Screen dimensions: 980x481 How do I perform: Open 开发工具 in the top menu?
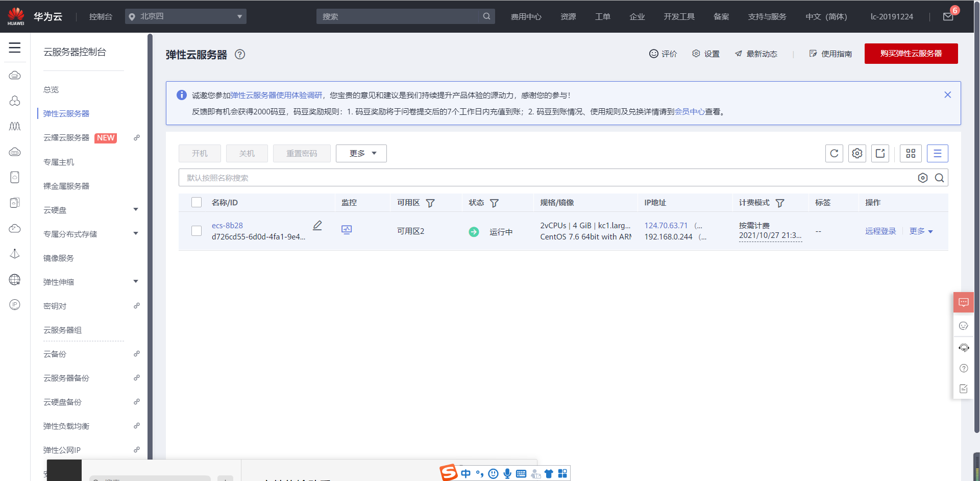coord(679,17)
